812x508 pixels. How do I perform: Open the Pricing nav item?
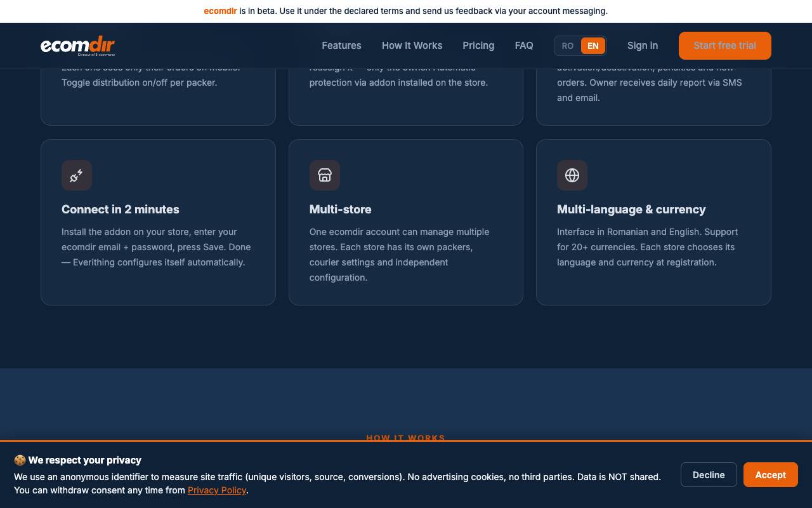tap(478, 46)
